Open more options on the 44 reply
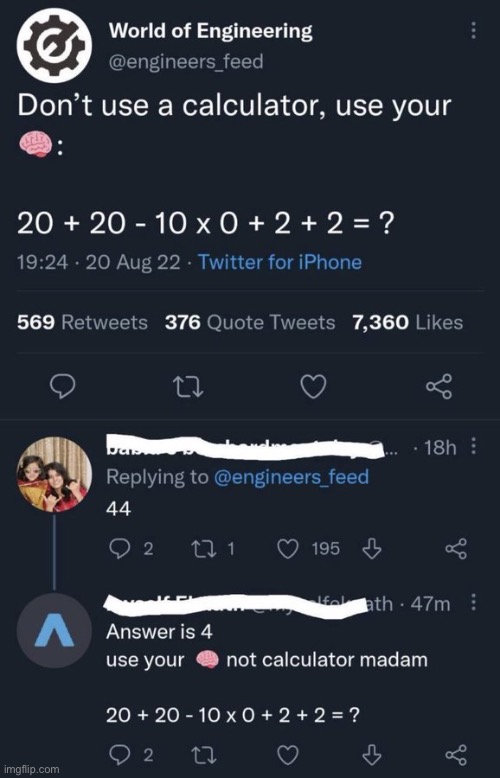The image size is (500, 778). (x=473, y=446)
